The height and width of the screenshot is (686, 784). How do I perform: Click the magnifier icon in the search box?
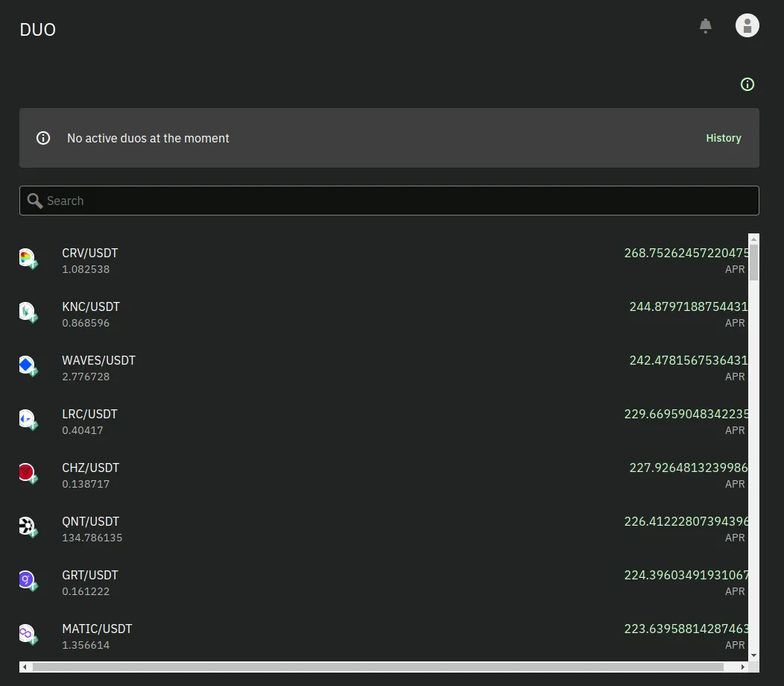coord(34,201)
